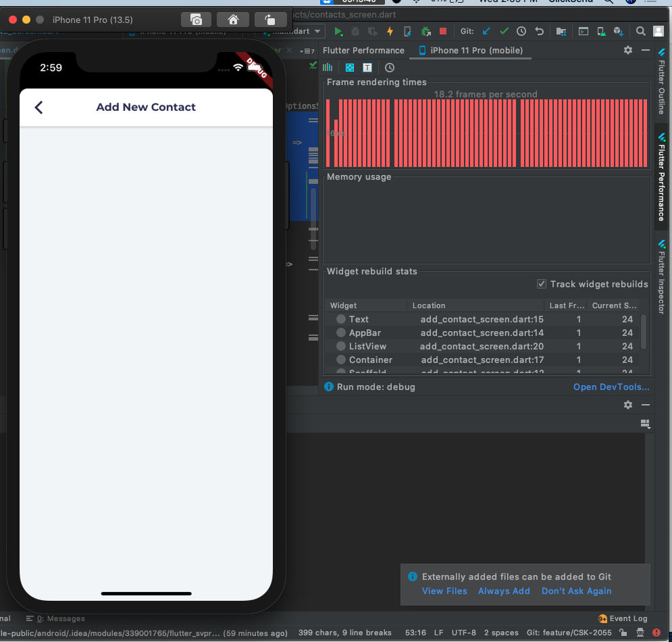
Task: Show Git history clock icon
Action: 521,31
